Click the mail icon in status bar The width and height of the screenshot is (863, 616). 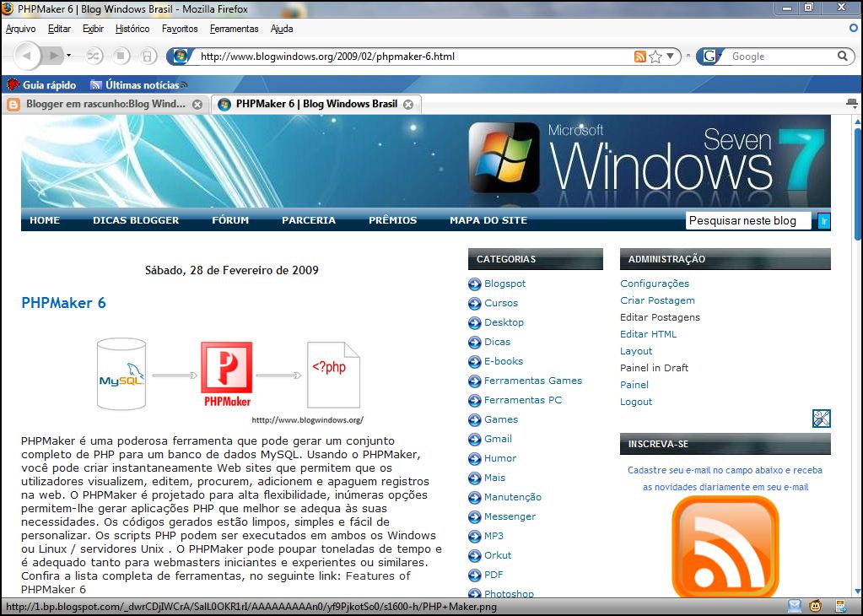pyautogui.click(x=794, y=607)
